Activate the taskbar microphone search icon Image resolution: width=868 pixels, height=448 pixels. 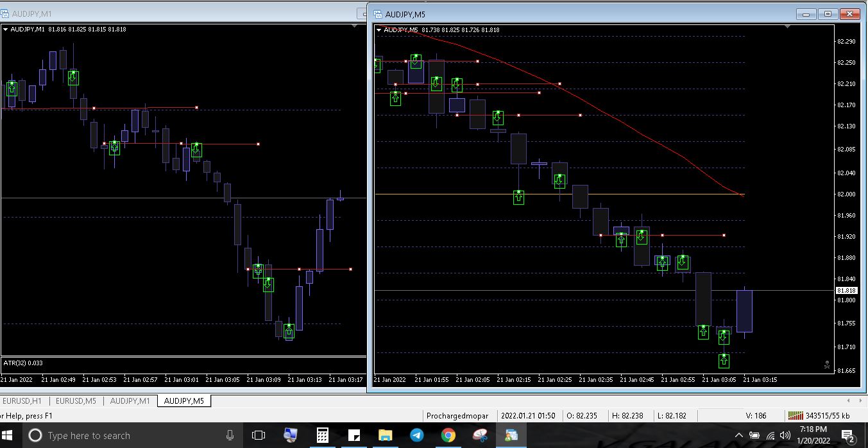tap(230, 435)
